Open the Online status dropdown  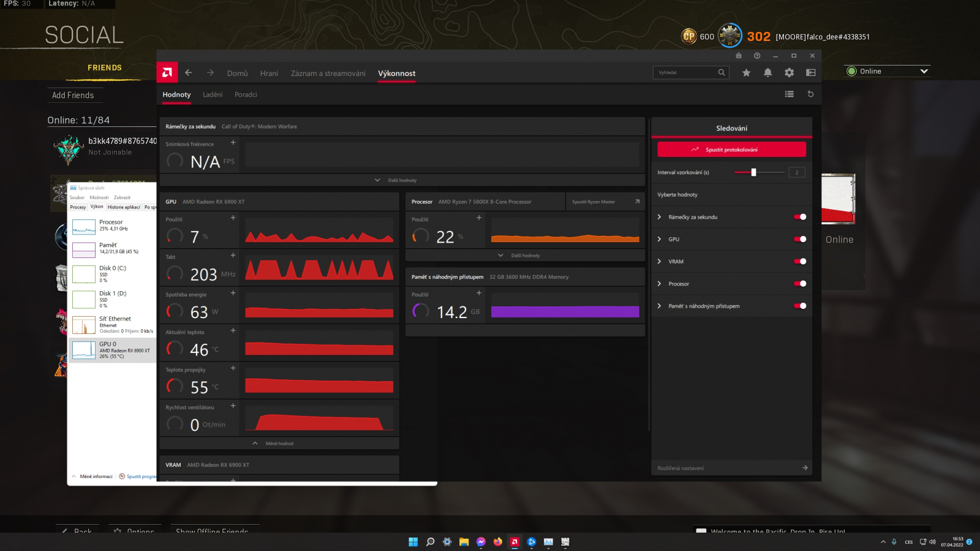pyautogui.click(x=888, y=72)
